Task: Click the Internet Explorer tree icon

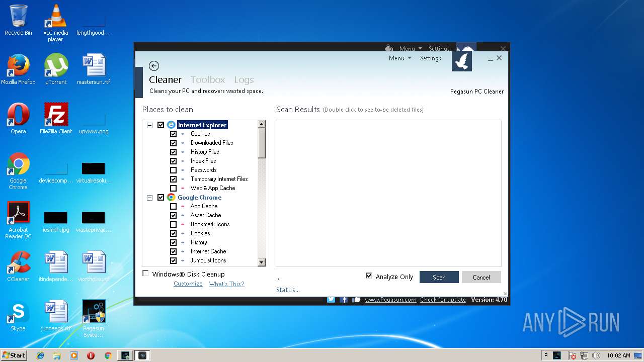Action: [171, 125]
